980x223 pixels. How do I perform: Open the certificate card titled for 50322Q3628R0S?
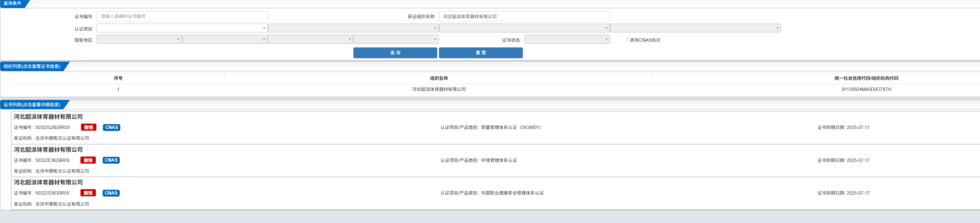pyautogui.click(x=48, y=117)
